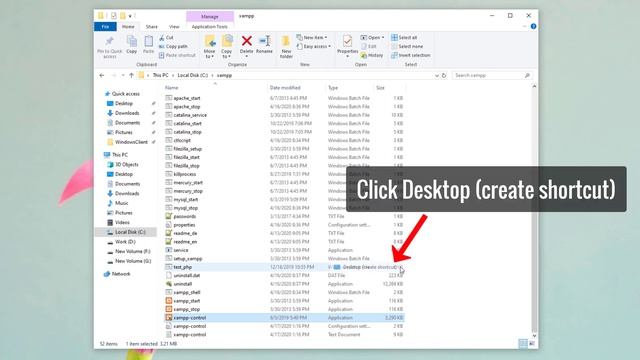Select New Volume (F:) in the navigation pane
This screenshot has width=640, height=360.
point(129,251)
